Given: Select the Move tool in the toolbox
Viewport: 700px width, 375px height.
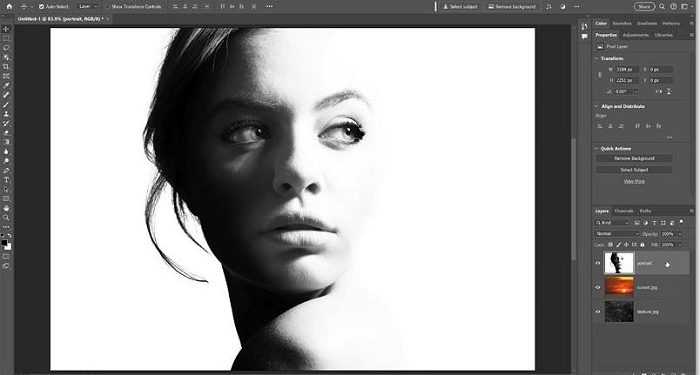Looking at the screenshot, I should 6,29.
